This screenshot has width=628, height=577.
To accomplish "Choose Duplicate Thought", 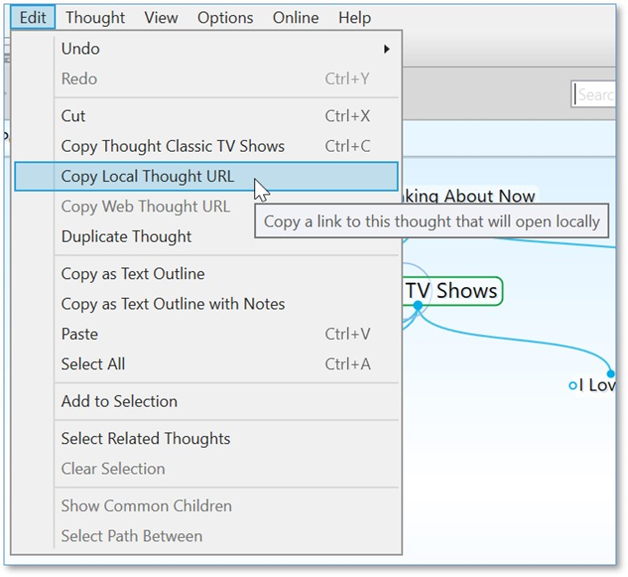I will pos(126,237).
